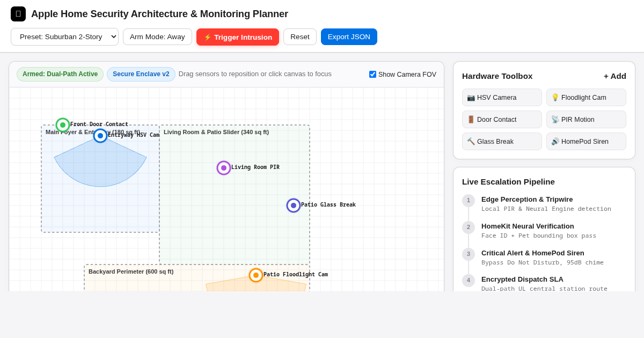Select the Patio Glass Break sensor node
This screenshot has width=644, height=338.
click(294, 205)
